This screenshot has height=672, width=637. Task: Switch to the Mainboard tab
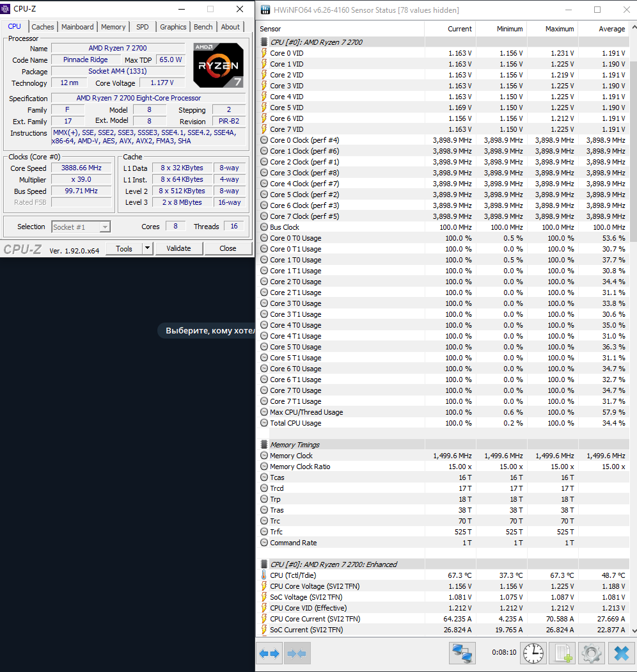tap(77, 27)
